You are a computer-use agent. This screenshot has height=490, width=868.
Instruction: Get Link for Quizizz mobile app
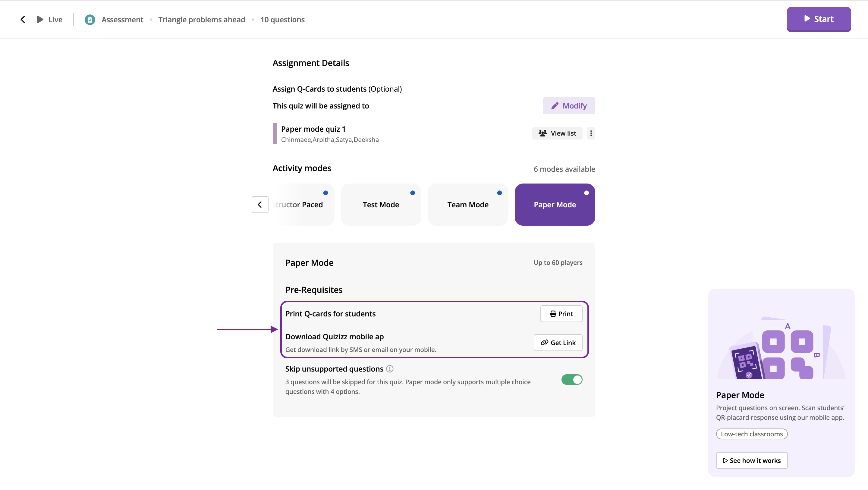558,343
